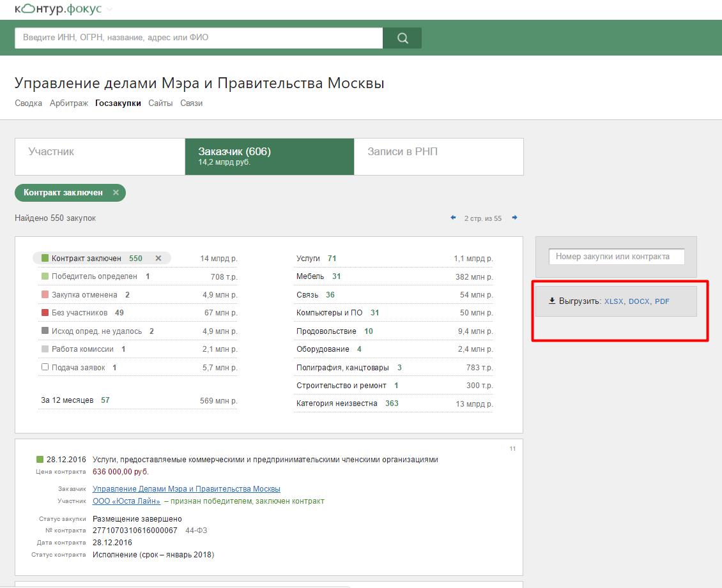Image resolution: width=722 pixels, height=588 pixels.
Task: Click the green status square beside 28.12.2016
Action: coord(40,459)
